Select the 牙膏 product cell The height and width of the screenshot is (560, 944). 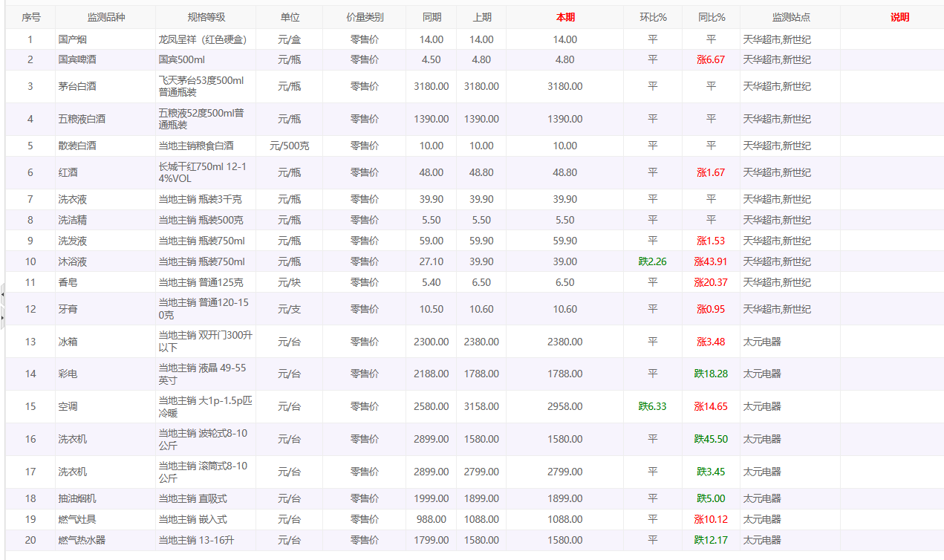(x=105, y=309)
